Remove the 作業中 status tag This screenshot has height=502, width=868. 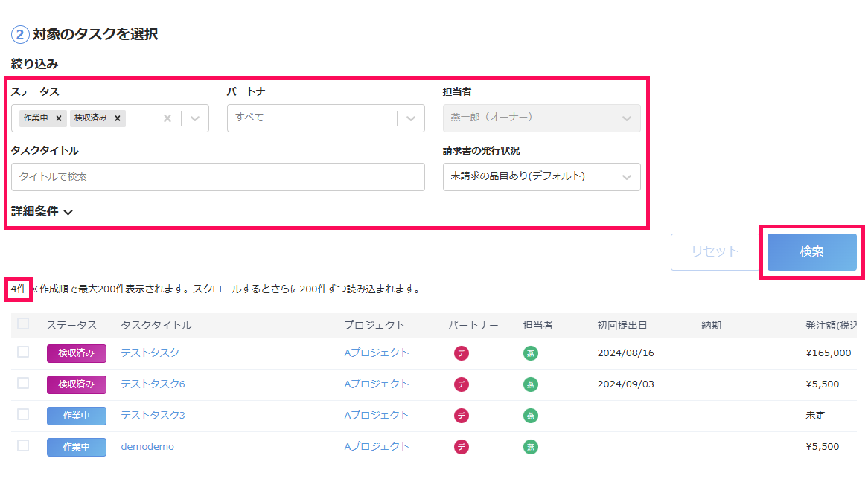59,118
